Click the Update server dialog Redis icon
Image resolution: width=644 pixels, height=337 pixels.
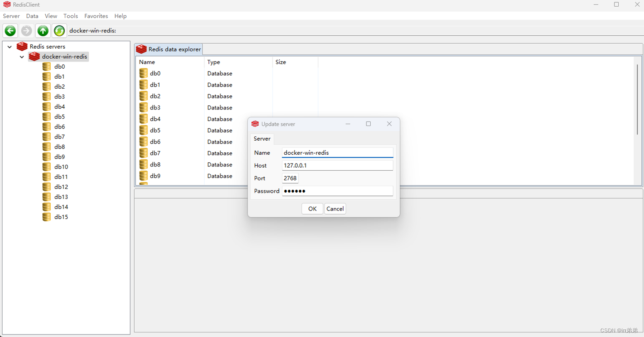[255, 124]
